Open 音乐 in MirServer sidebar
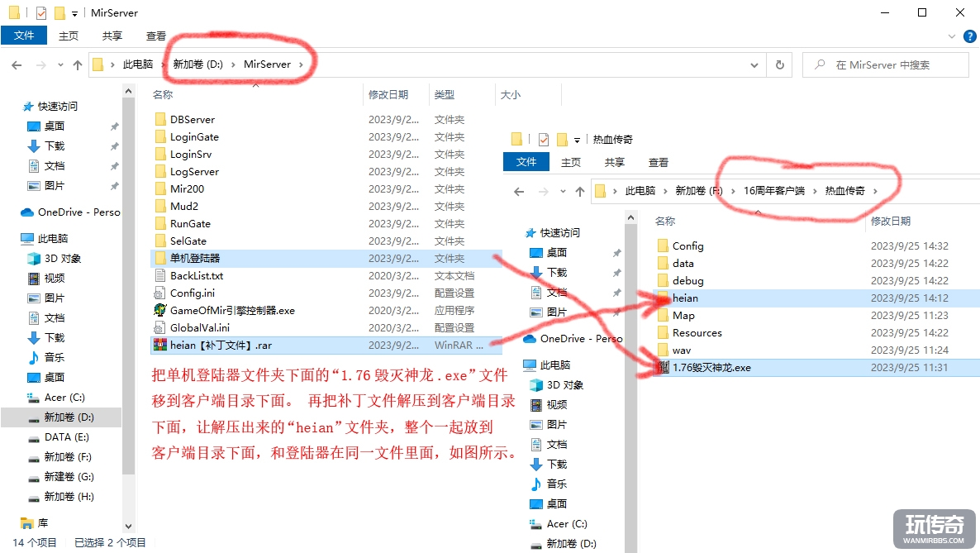980x553 pixels. pos(55,357)
